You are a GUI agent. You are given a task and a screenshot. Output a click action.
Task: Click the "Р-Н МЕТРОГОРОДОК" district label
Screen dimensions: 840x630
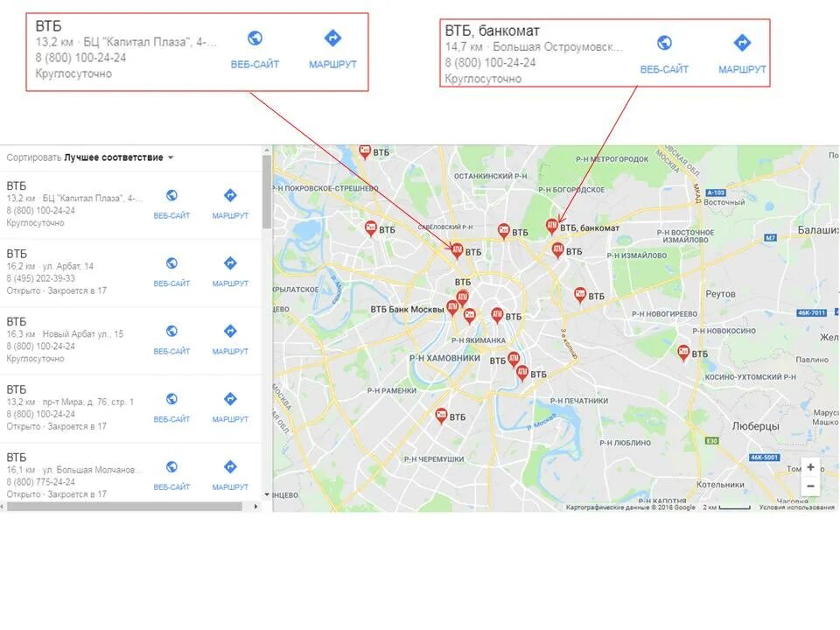click(x=612, y=159)
